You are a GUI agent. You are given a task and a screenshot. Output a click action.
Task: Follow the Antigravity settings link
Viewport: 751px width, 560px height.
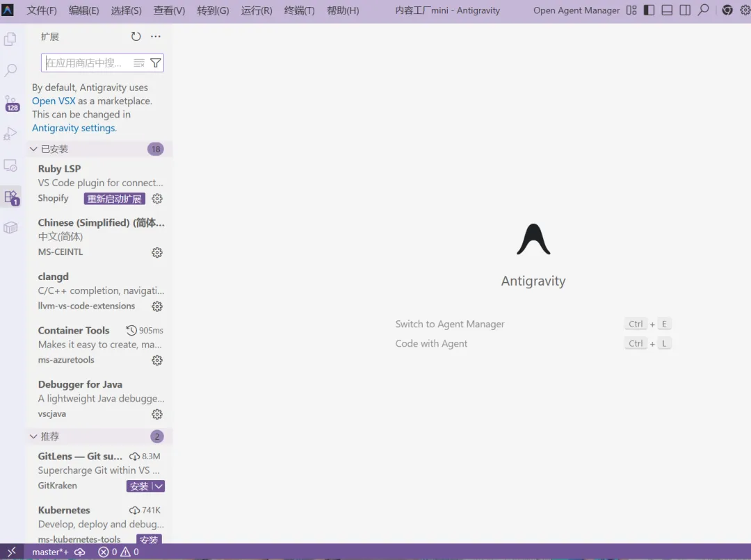tap(74, 128)
